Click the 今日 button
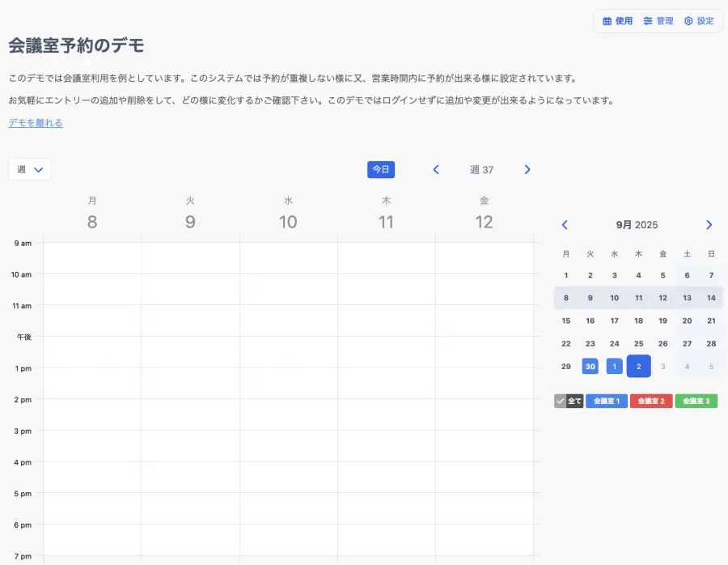Image resolution: width=728 pixels, height=565 pixels. click(381, 169)
